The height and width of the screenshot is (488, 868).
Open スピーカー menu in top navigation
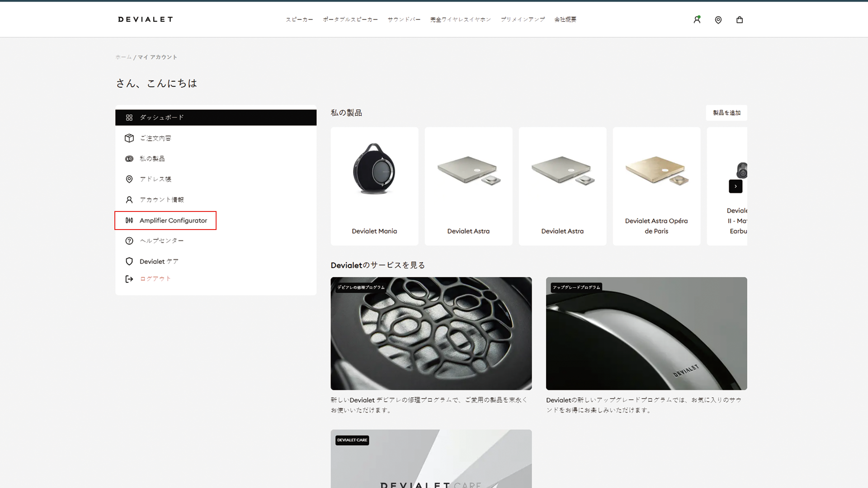click(x=299, y=19)
